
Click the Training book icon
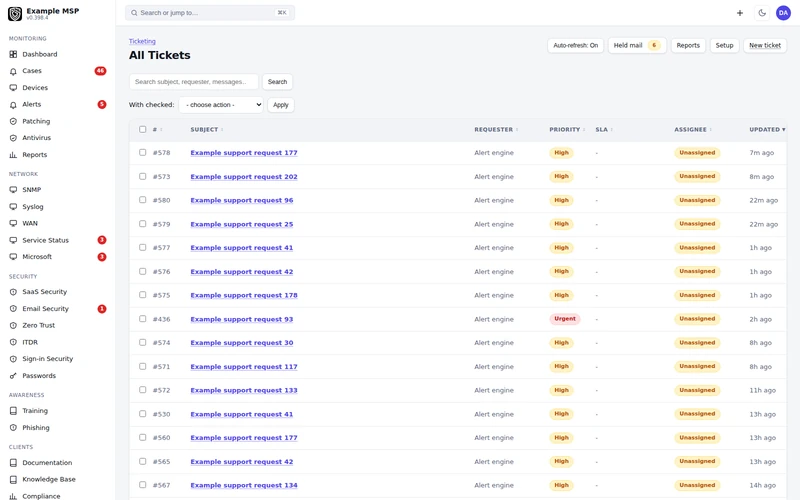coord(13,411)
